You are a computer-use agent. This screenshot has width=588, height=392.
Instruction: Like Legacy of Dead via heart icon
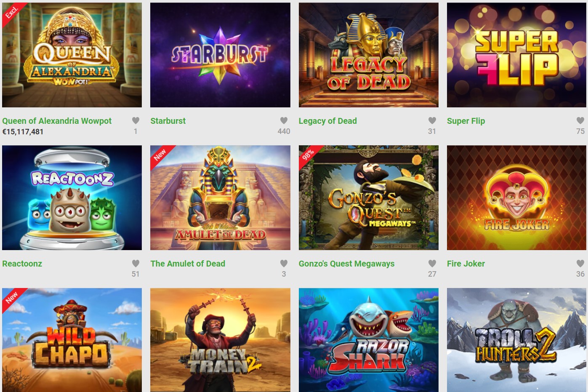432,120
